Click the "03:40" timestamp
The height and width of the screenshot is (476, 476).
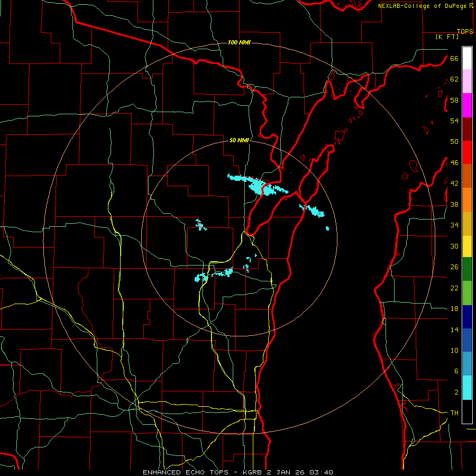(321, 472)
